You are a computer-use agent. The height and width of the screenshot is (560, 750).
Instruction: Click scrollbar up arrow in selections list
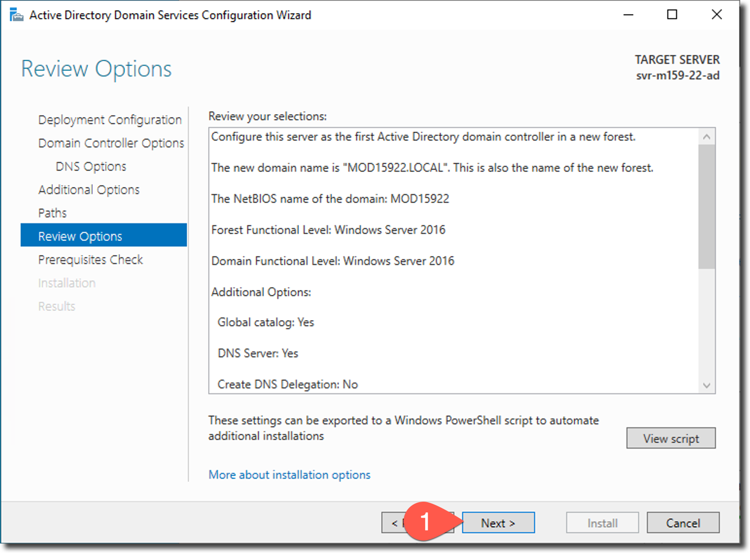pos(707,137)
